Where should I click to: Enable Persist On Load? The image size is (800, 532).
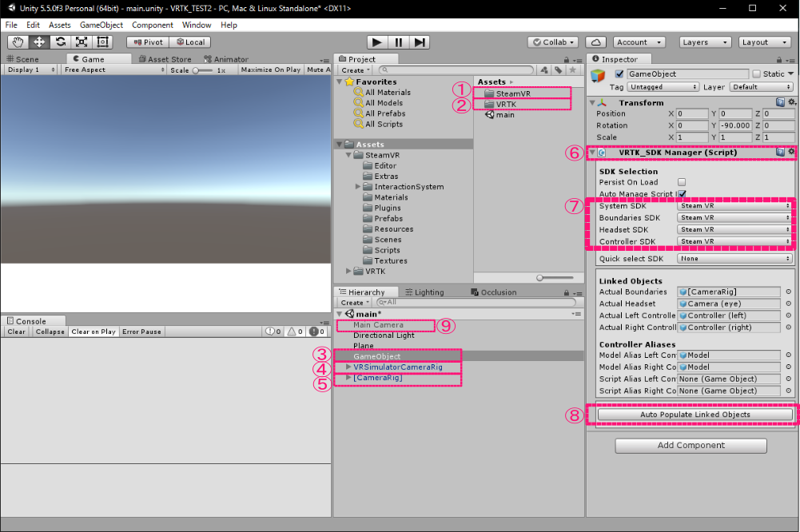tap(683, 182)
